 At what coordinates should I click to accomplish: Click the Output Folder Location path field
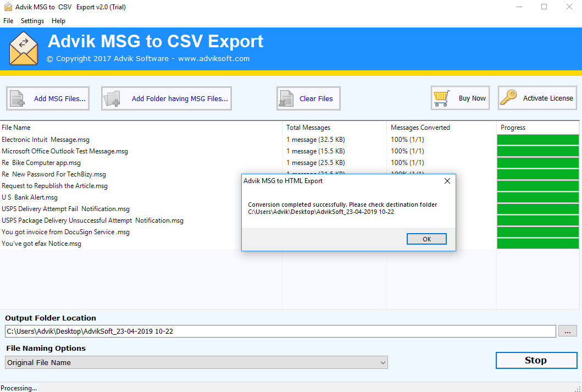click(x=280, y=331)
